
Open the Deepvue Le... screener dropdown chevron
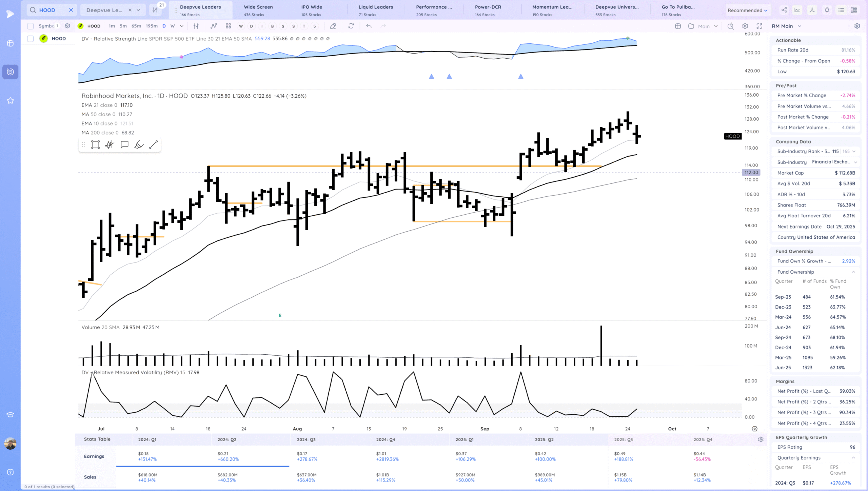tap(138, 10)
